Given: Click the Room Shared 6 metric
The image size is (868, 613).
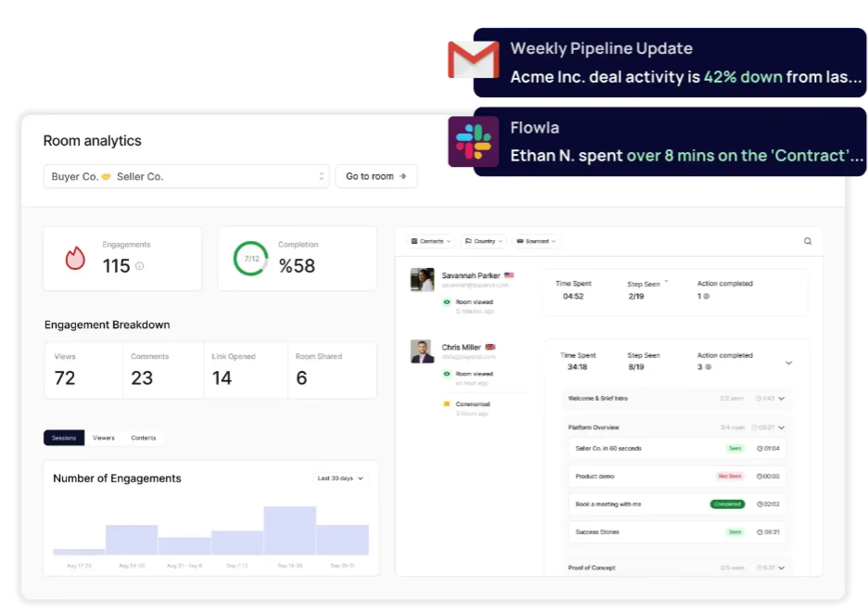Looking at the screenshot, I should [332, 370].
